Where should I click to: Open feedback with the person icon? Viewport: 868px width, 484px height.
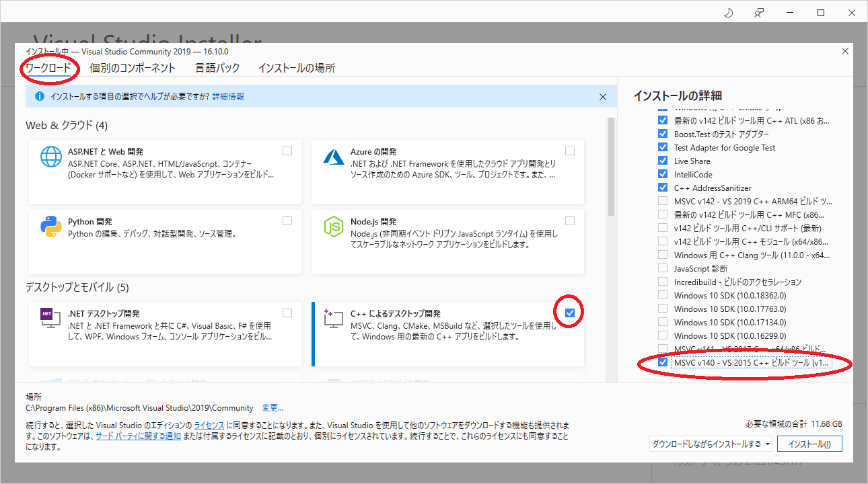(759, 12)
